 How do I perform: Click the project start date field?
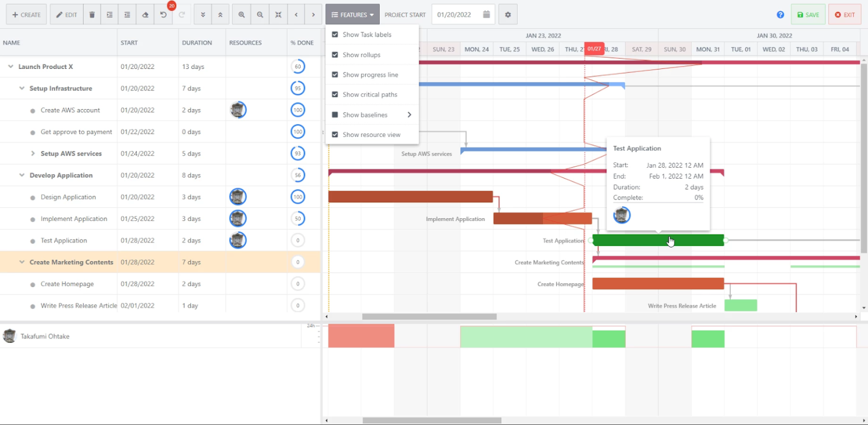458,14
